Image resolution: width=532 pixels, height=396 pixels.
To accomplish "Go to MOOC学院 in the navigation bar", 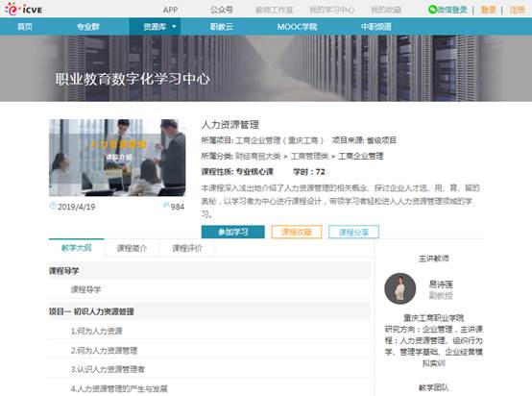I will [297, 27].
